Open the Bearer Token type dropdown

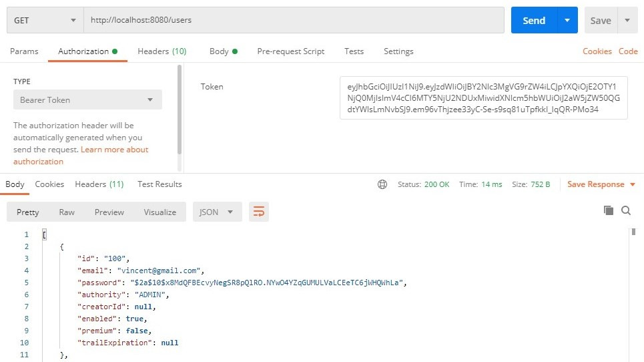point(87,100)
